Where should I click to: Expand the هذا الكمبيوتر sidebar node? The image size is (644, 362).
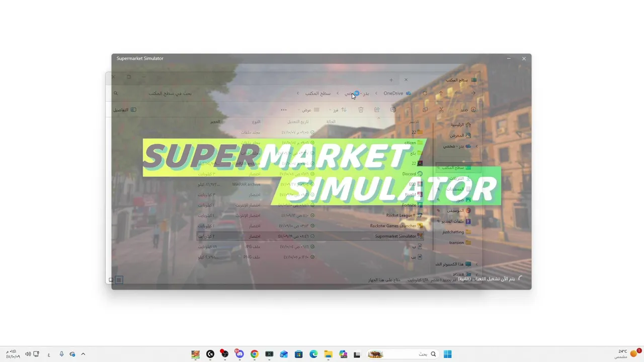click(476, 264)
